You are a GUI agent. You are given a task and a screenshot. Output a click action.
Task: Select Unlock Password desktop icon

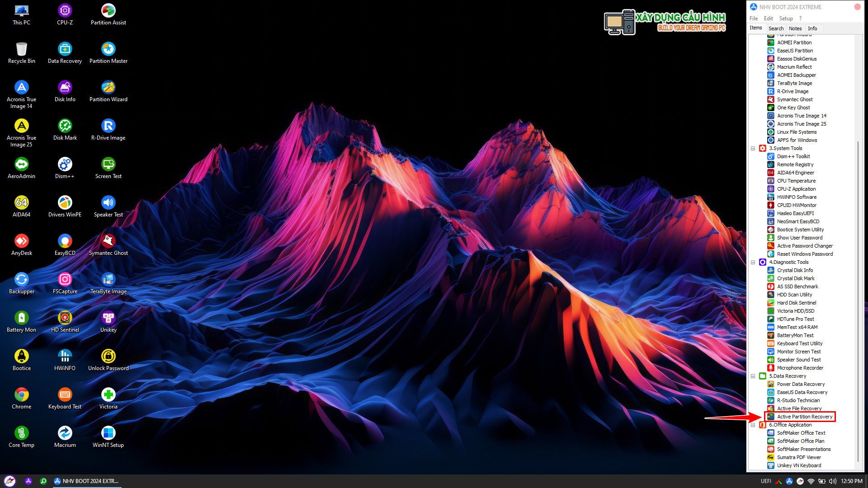(x=108, y=360)
